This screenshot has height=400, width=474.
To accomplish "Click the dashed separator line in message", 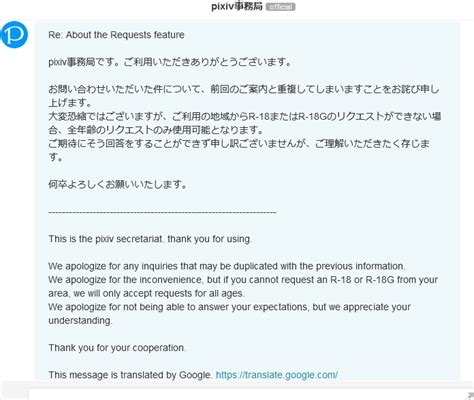I will pyautogui.click(x=162, y=212).
